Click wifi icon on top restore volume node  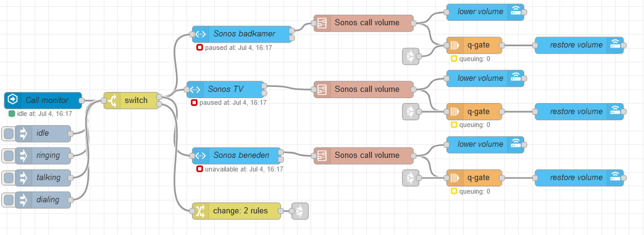click(615, 45)
